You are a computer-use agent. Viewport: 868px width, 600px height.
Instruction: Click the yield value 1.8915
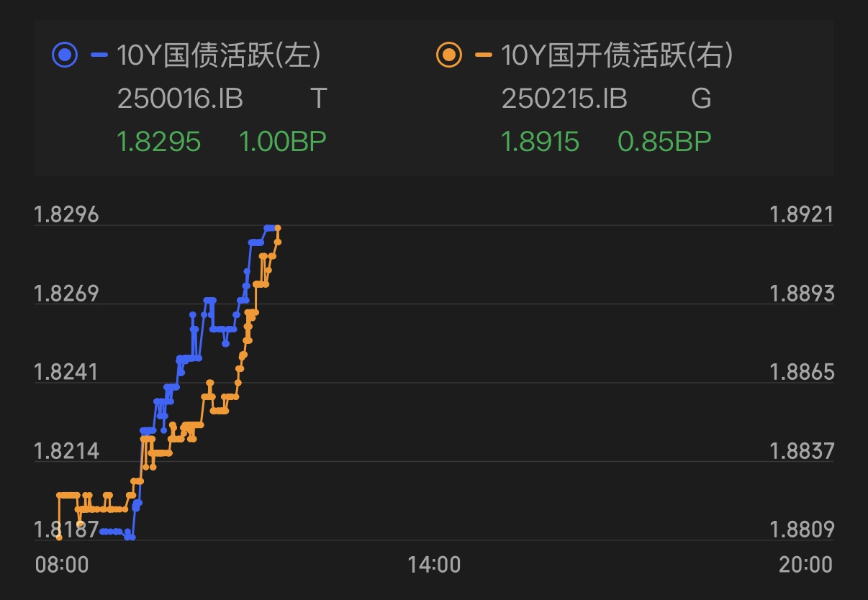click(541, 142)
